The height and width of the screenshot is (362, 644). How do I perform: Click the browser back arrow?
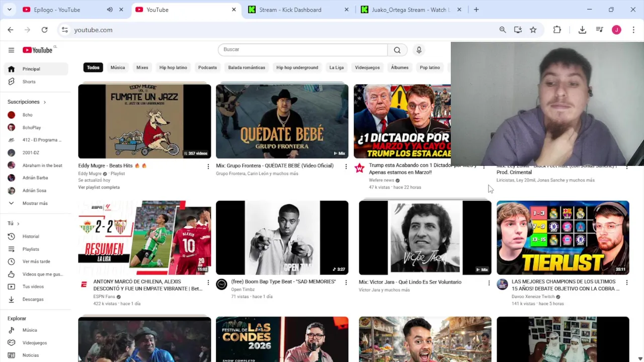[11, 30]
